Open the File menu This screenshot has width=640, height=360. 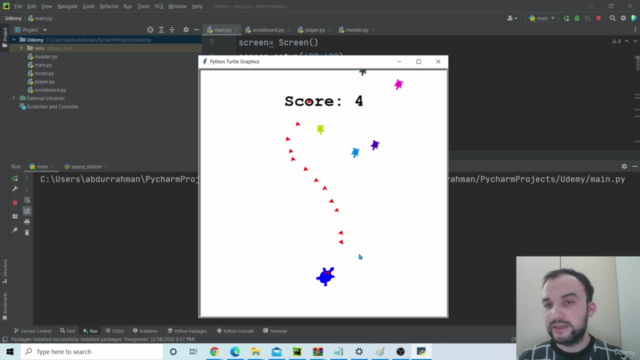[x=18, y=6]
